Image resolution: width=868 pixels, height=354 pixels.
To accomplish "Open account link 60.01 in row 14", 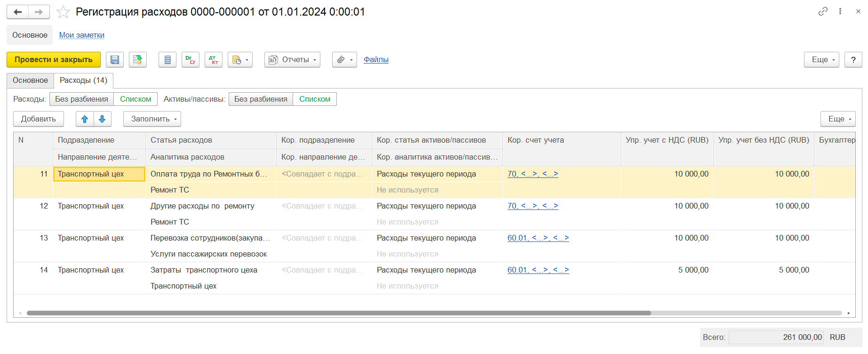I will tap(538, 270).
